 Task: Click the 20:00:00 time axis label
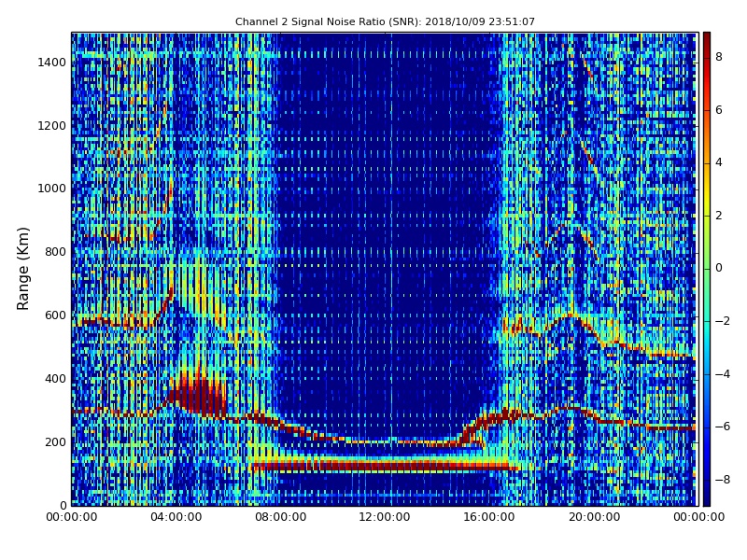[594, 517]
